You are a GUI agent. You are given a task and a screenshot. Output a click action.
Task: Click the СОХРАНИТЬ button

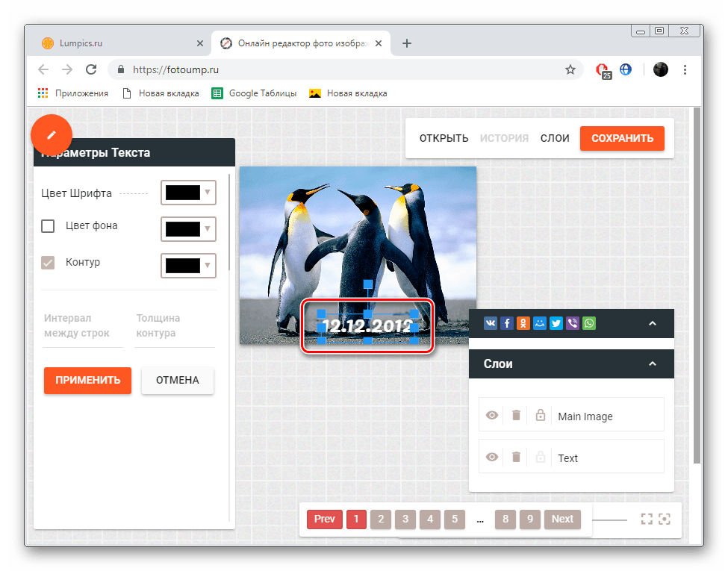click(622, 138)
